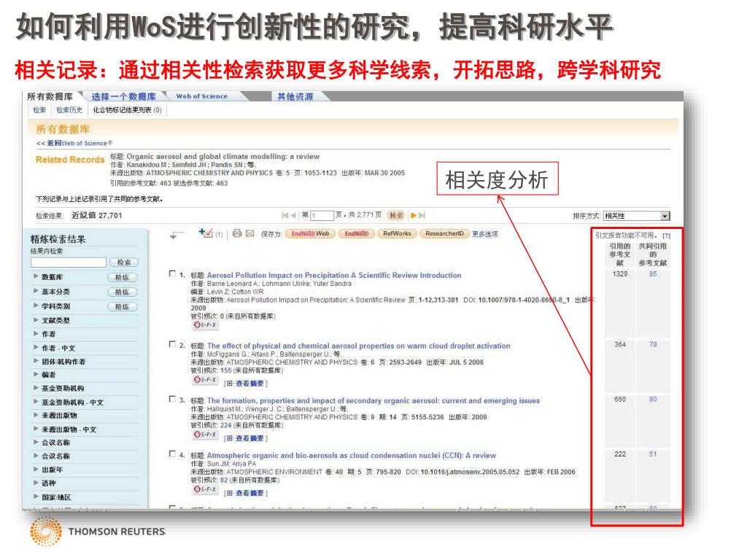Open S·F·X link for Aerosol Pollution Impact record
The width and height of the screenshot is (747, 560).
(205, 325)
